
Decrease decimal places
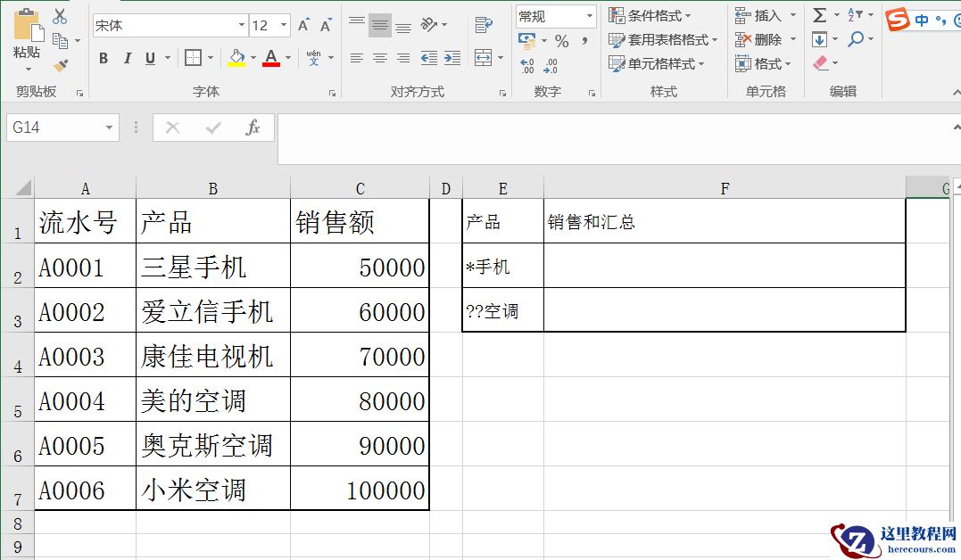click(x=551, y=65)
